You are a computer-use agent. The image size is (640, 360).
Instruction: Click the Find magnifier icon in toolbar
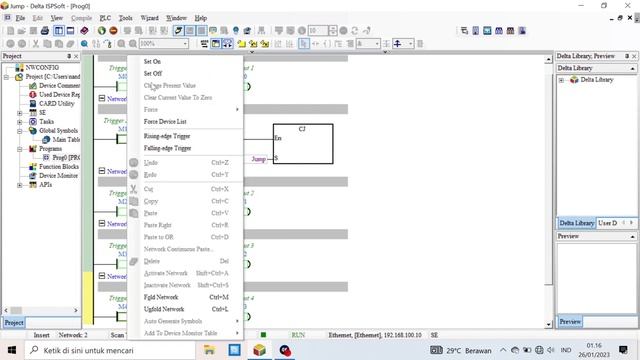tap(84, 44)
